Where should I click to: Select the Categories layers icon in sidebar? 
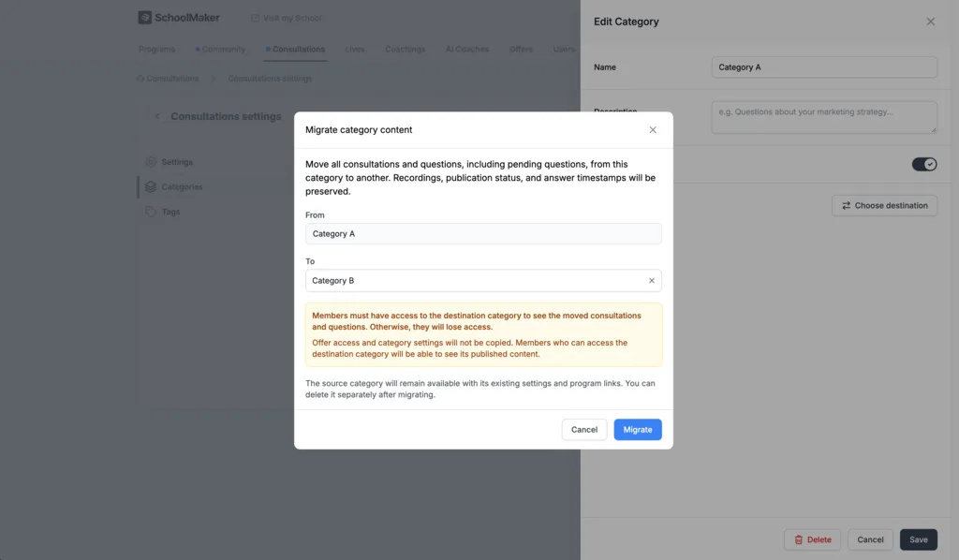pyautogui.click(x=151, y=187)
